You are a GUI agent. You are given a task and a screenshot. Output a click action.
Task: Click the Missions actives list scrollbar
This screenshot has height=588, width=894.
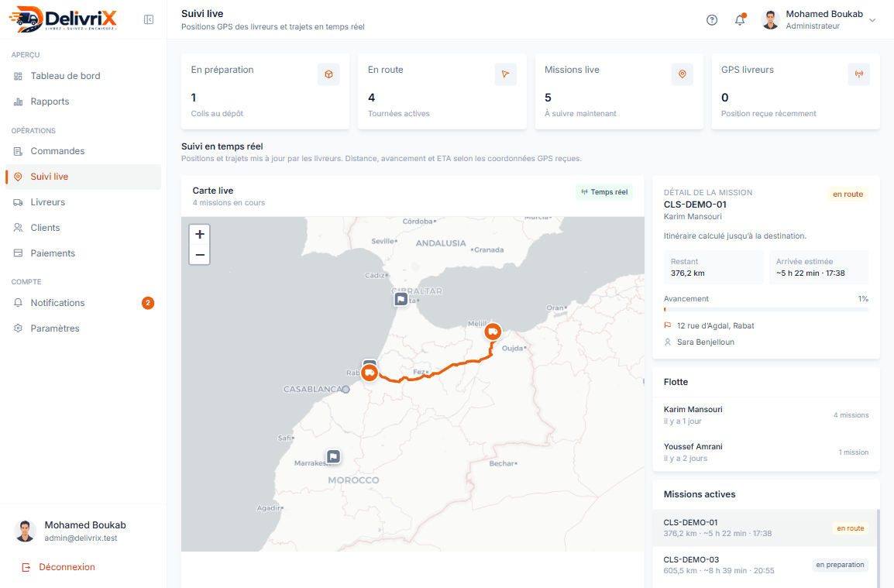tap(878, 548)
